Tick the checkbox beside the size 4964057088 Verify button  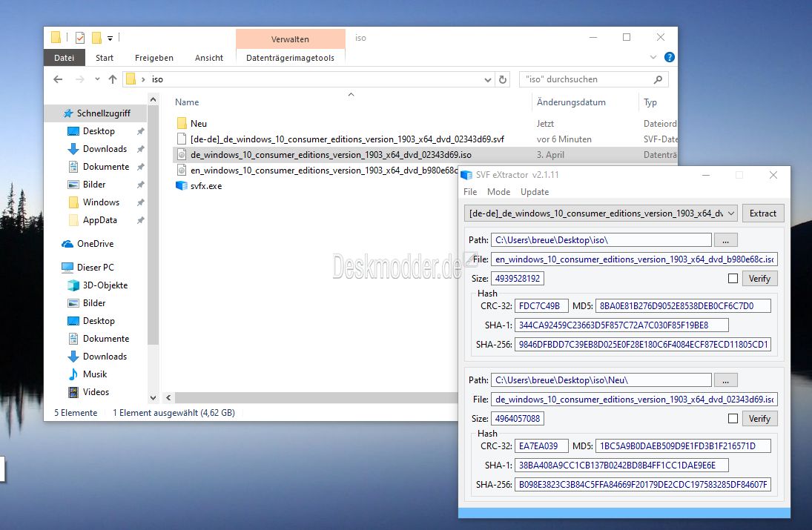pyautogui.click(x=733, y=418)
